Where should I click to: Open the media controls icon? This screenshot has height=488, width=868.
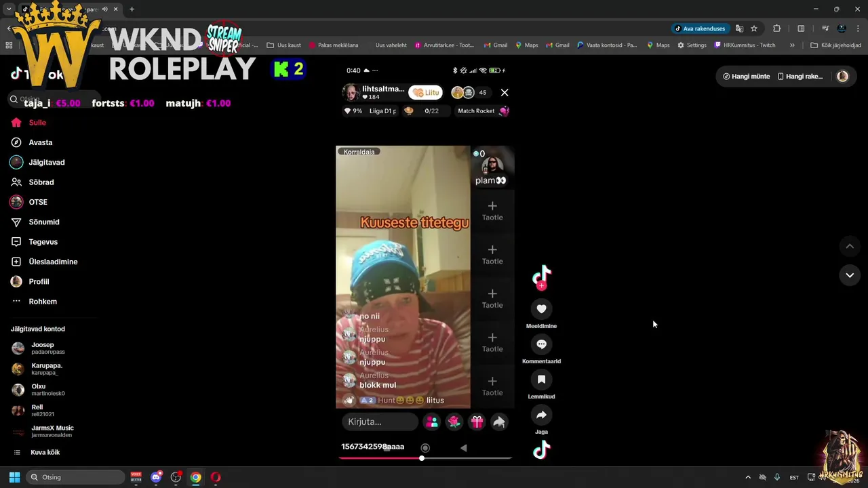click(825, 28)
